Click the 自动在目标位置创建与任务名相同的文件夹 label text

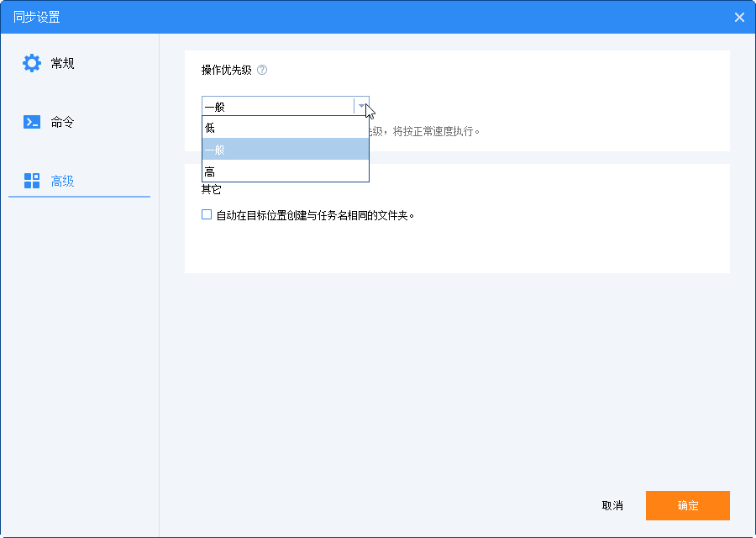point(315,215)
